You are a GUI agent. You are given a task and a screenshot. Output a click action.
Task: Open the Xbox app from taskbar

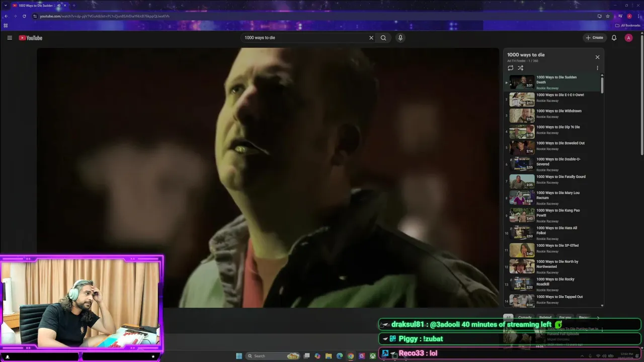click(373, 356)
